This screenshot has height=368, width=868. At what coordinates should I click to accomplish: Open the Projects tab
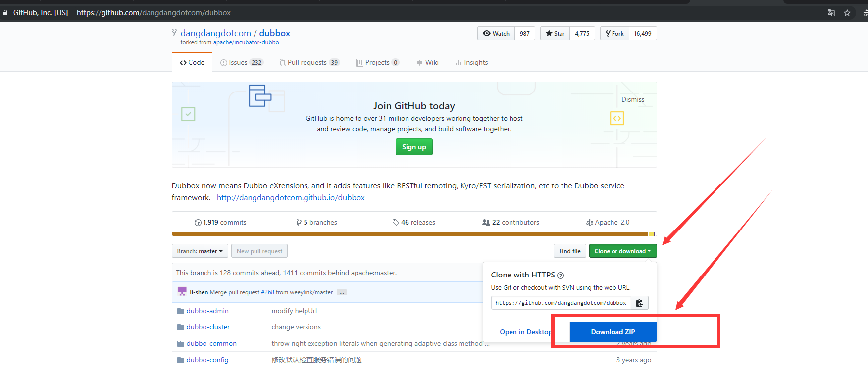pyautogui.click(x=377, y=62)
